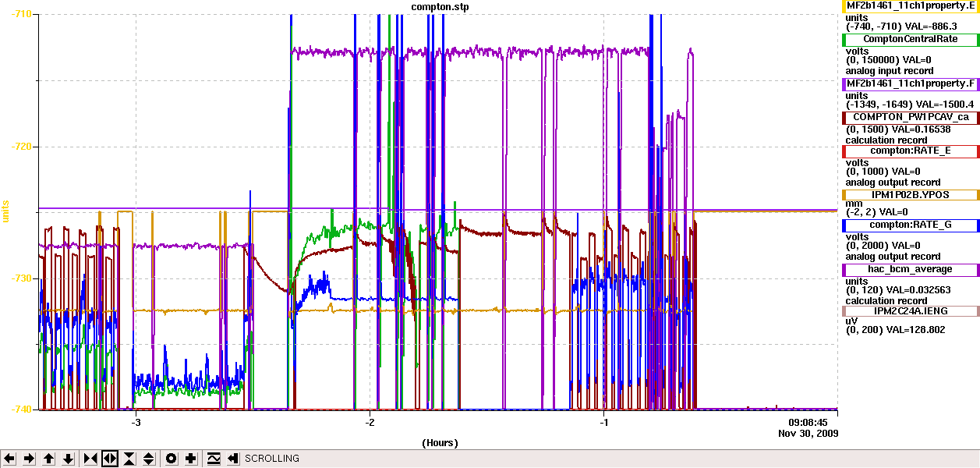This screenshot has width=980, height=468.
Task: Select the IPM1P02B.YPOS legend entry
Action: (911, 194)
